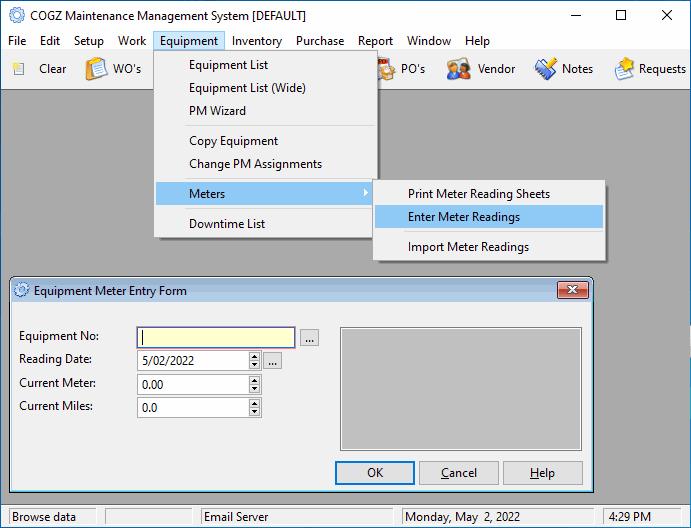Maximize the COGZ main window
This screenshot has width=691, height=528.
(x=621, y=15)
